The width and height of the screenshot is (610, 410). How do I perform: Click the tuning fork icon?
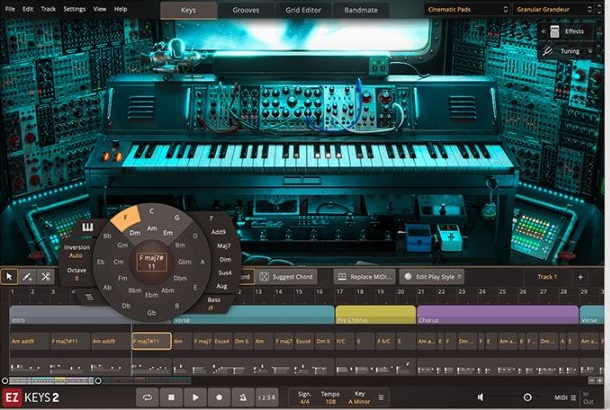(547, 51)
